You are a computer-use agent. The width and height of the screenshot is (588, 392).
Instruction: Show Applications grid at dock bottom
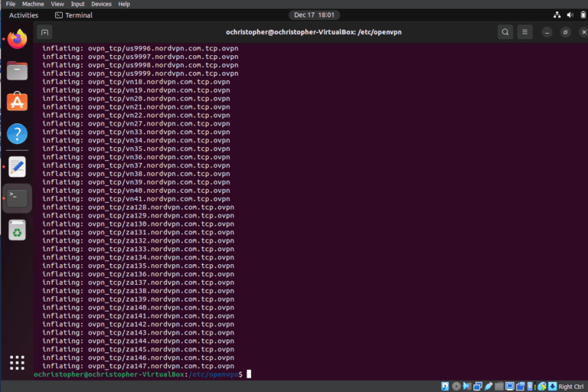(x=18, y=363)
